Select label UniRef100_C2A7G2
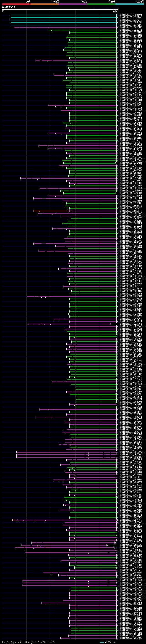Screen dimensions: 146x644 click(x=131, y=324)
